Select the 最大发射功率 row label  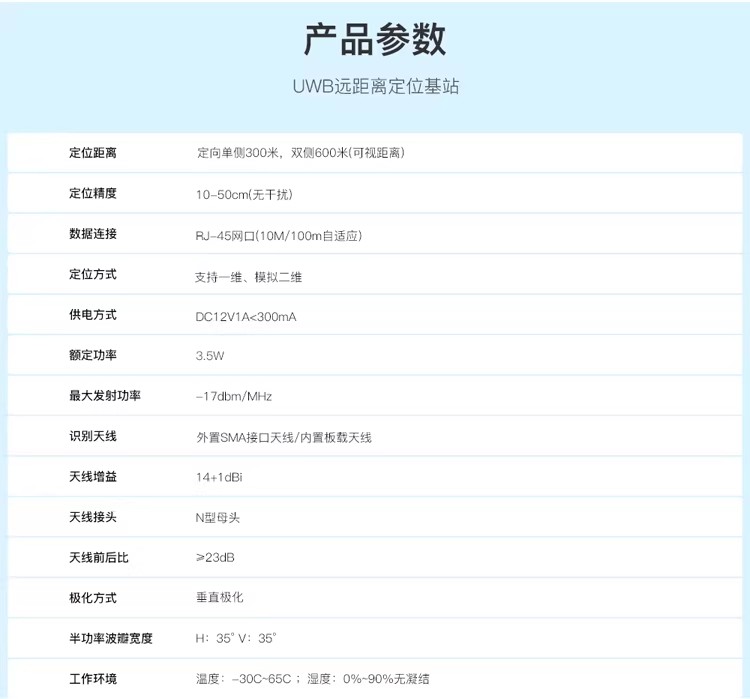pos(105,396)
